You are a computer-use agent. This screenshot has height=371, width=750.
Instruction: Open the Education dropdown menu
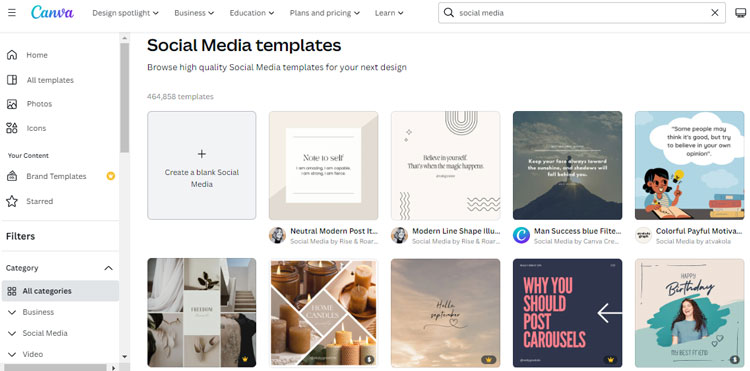(252, 13)
